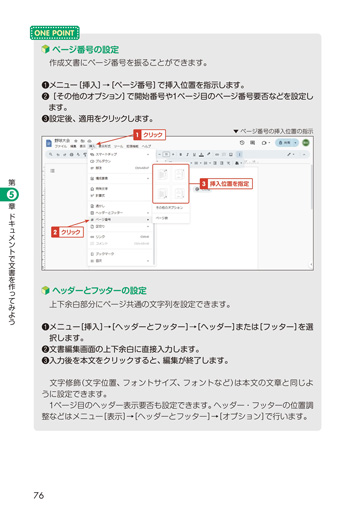Click ページ数 in the page number submenu

pyautogui.click(x=171, y=218)
